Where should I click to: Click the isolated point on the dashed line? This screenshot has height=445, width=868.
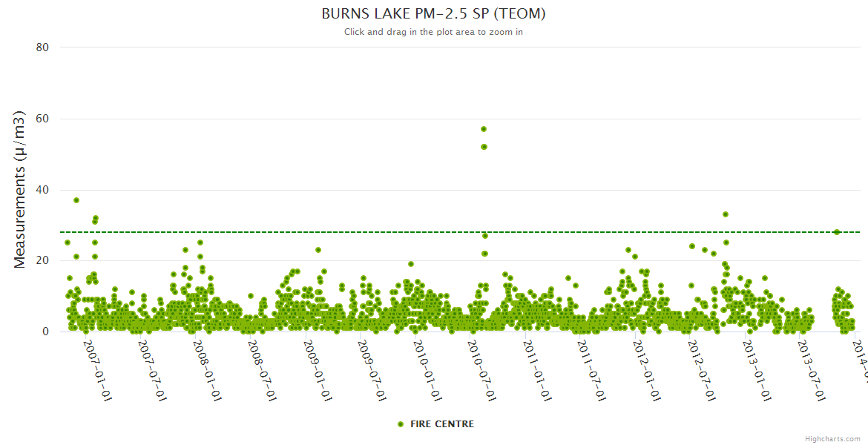[x=837, y=232]
